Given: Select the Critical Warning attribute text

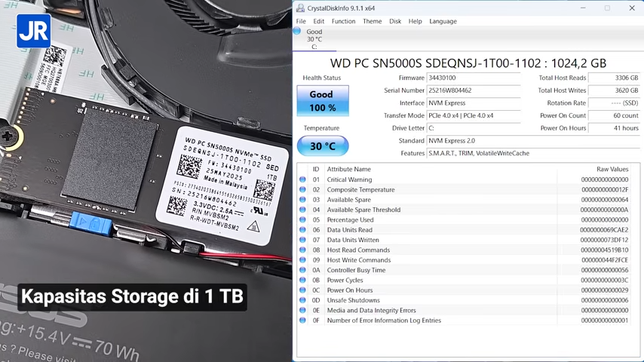Looking at the screenshot, I should coord(349,179).
